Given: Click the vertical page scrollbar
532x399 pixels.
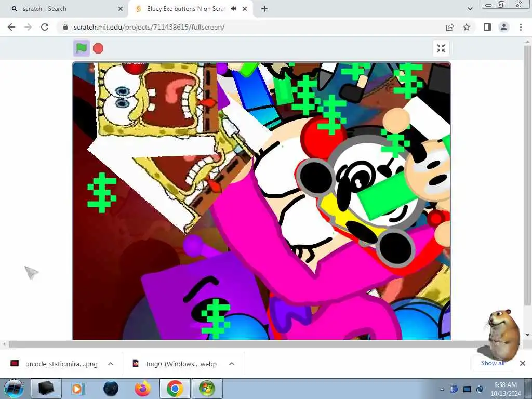Looking at the screenshot, I should (527, 175).
